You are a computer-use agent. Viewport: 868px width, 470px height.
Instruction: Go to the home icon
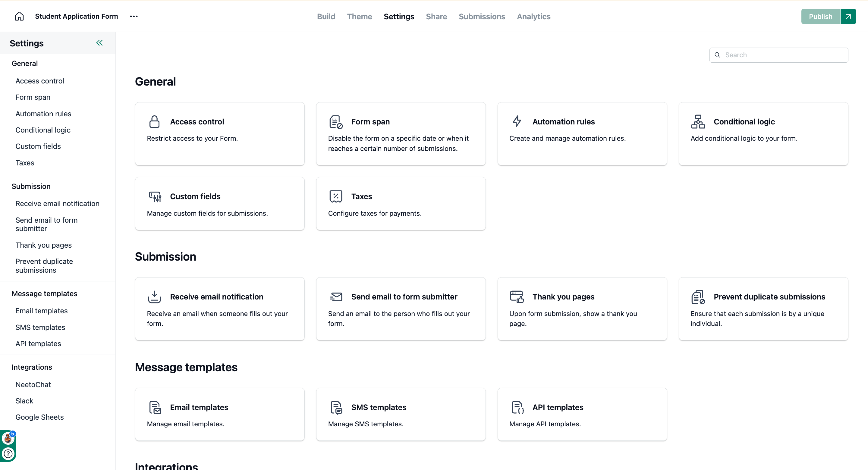point(19,16)
